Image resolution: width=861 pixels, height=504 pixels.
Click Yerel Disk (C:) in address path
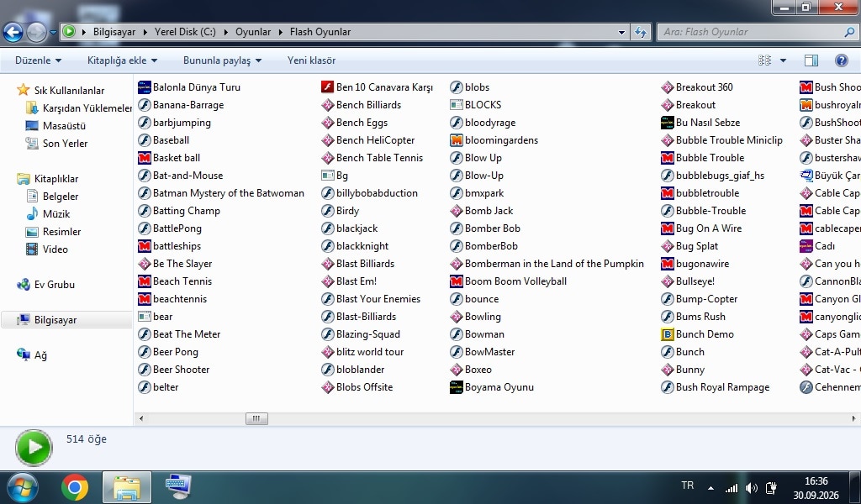pyautogui.click(x=185, y=32)
